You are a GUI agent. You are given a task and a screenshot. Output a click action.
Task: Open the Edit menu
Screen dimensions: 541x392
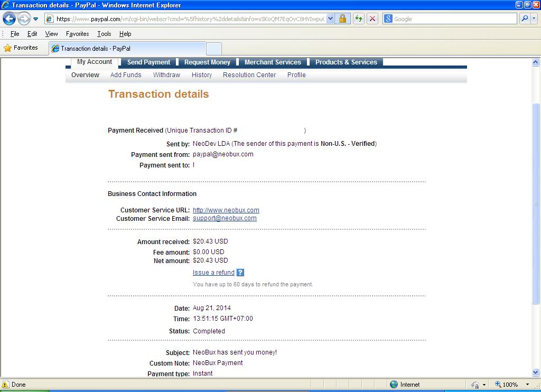point(32,34)
